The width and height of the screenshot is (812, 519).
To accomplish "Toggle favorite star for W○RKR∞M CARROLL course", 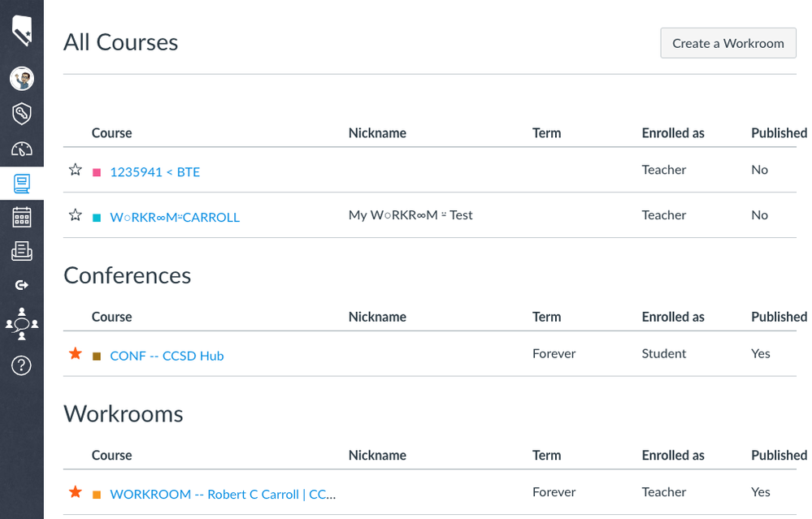I will [x=76, y=215].
